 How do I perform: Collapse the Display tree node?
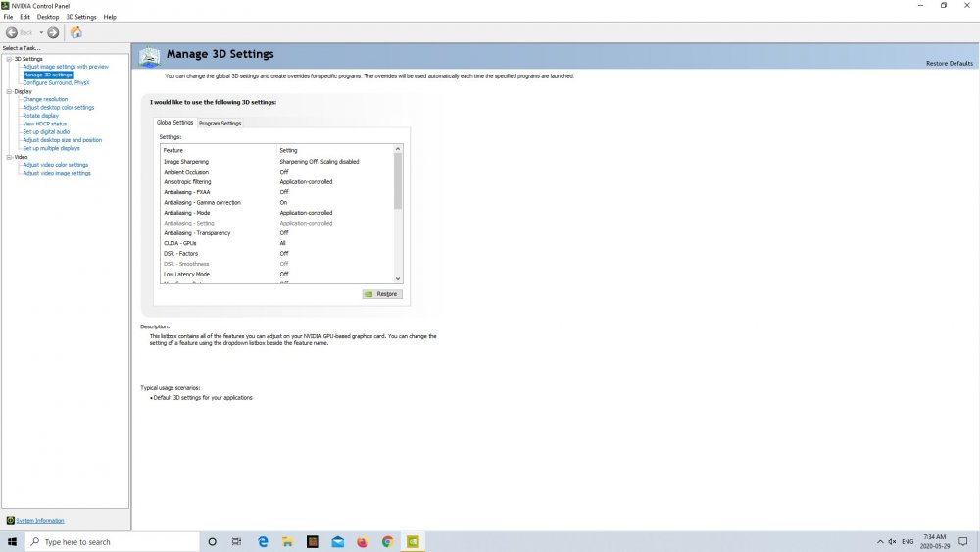[x=9, y=91]
